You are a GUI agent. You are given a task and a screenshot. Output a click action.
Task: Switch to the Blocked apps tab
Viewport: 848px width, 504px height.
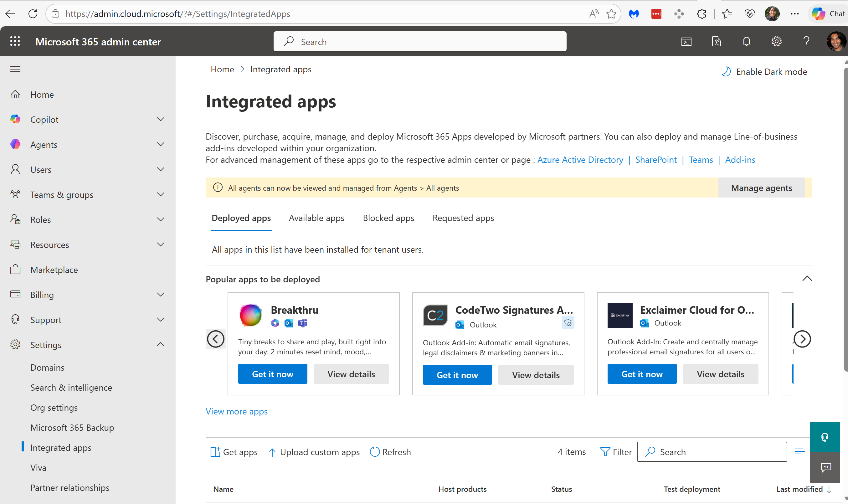(x=388, y=218)
